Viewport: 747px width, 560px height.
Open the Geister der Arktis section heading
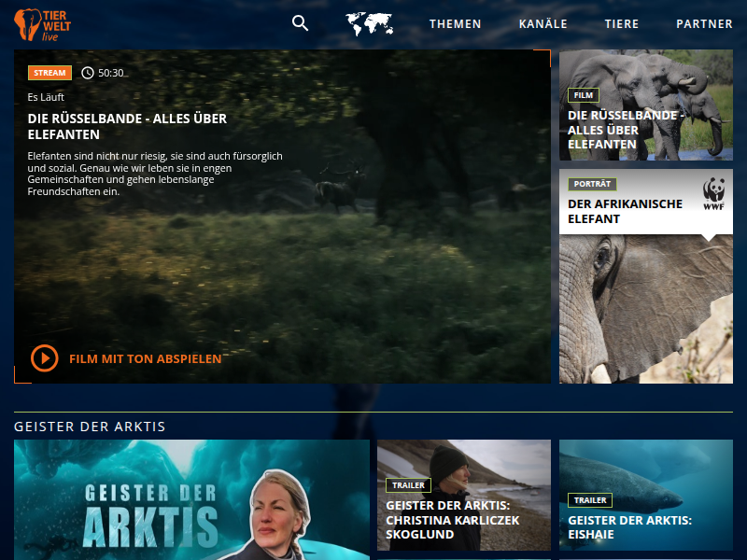pyautogui.click(x=90, y=427)
